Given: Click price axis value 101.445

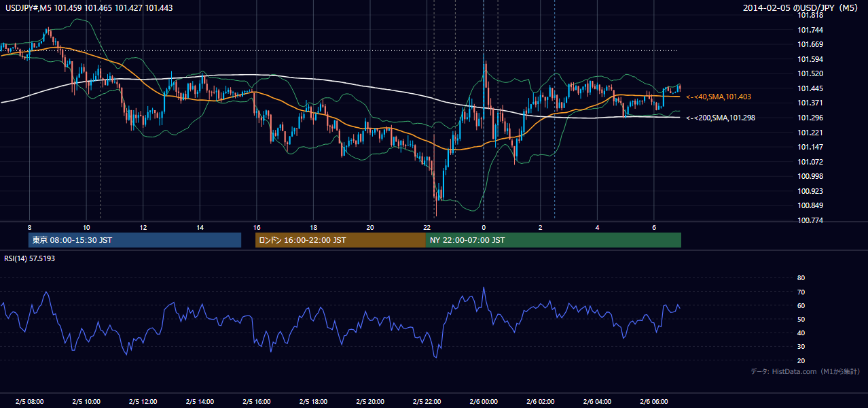Looking at the screenshot, I should click(810, 88).
